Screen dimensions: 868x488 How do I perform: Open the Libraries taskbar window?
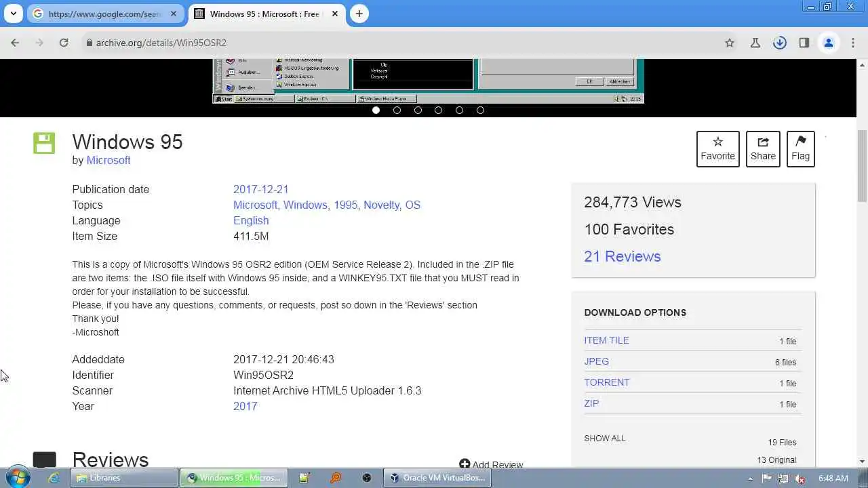(x=125, y=478)
